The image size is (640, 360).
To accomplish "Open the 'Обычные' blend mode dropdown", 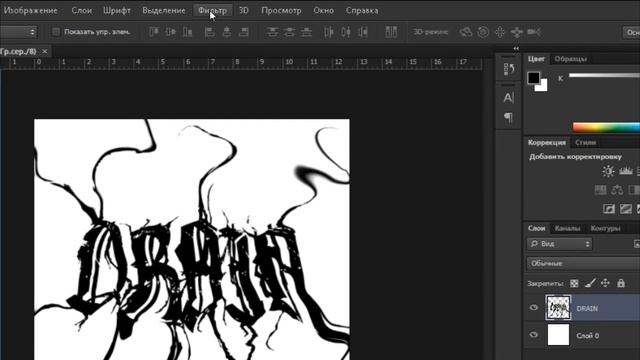I will (584, 264).
